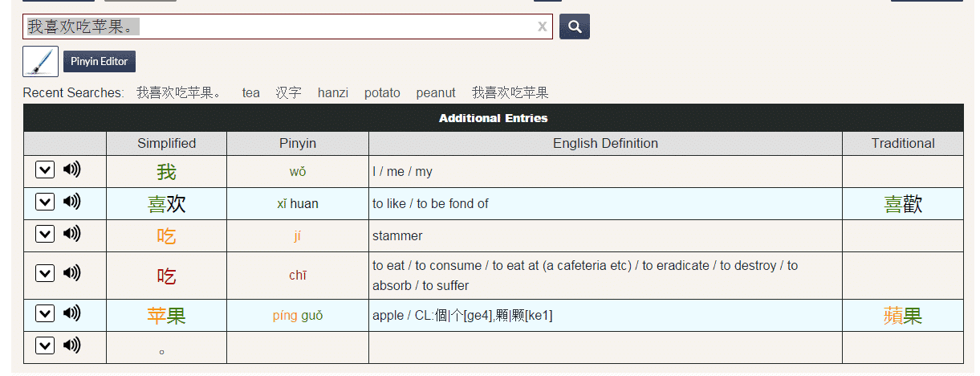980x376 pixels.
Task: Open the handwriting brush input tool
Action: (x=40, y=62)
